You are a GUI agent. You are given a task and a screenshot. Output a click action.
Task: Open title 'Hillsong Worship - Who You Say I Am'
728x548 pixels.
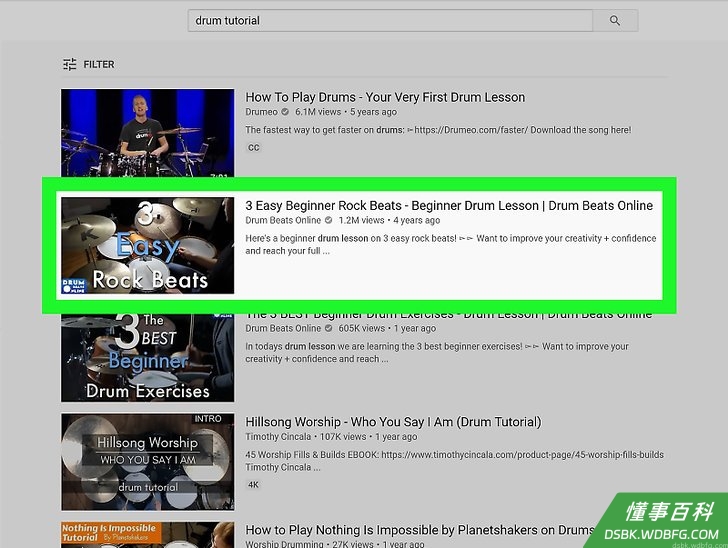(x=393, y=422)
